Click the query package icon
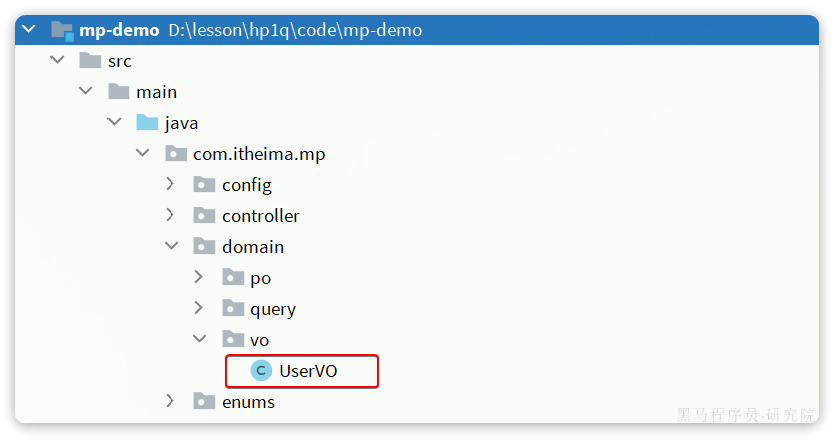Viewport: 834px width, 440px height. coord(233,309)
